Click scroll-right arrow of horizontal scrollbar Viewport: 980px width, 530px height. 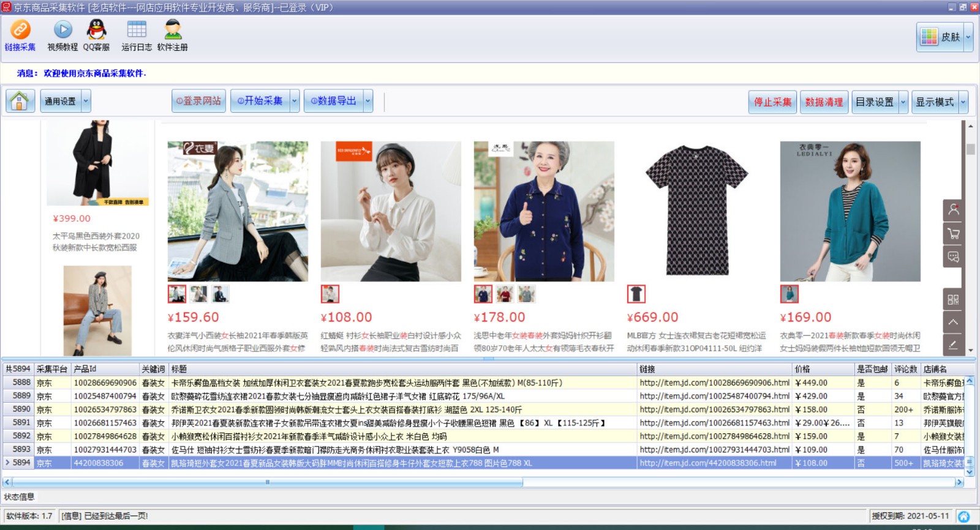(x=959, y=482)
